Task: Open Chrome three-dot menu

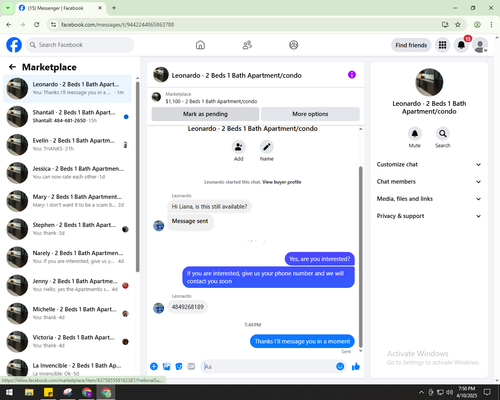Action: point(491,25)
